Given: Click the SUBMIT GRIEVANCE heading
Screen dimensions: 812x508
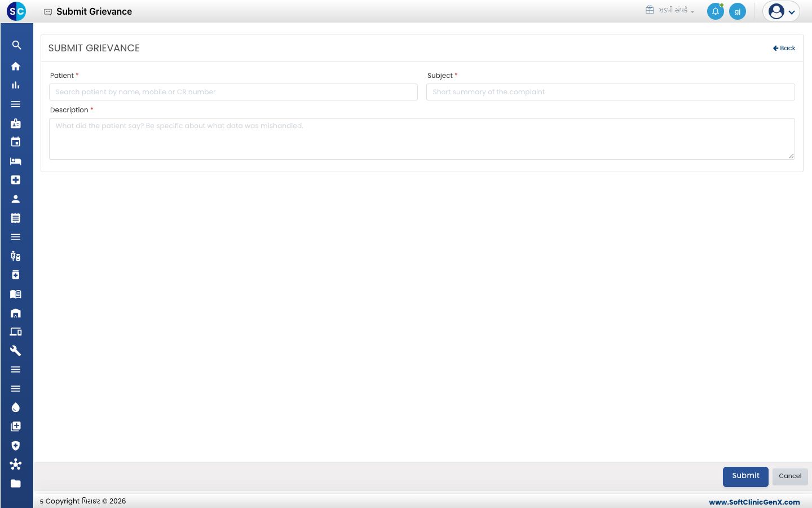Looking at the screenshot, I should pyautogui.click(x=94, y=48).
